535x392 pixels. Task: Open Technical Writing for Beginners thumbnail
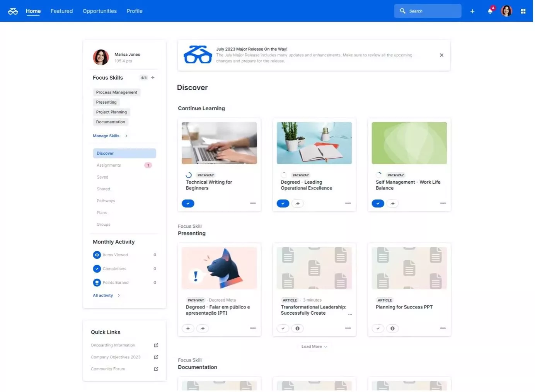[220, 143]
